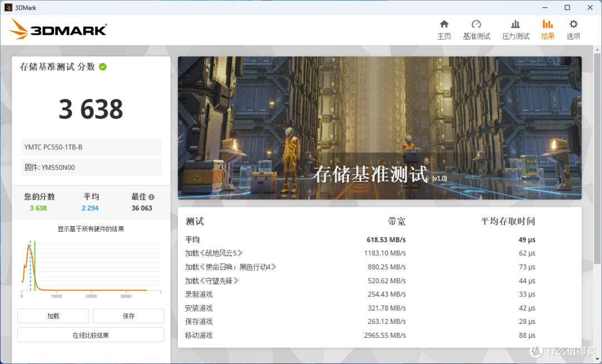The height and width of the screenshot is (364, 602).
Task: Click best score 36 063
Action: (142, 208)
